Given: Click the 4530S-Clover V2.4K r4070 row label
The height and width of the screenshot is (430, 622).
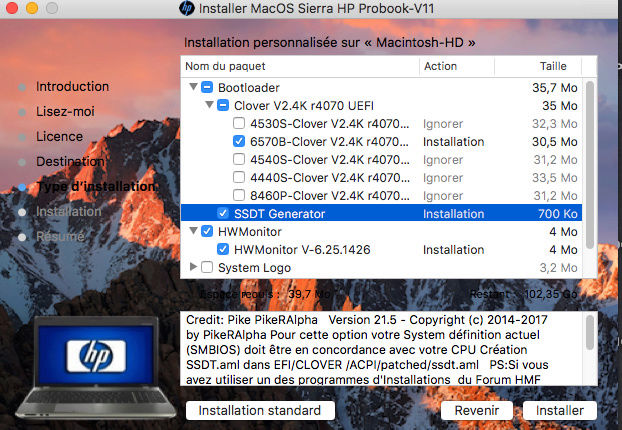Looking at the screenshot, I should point(329,124).
